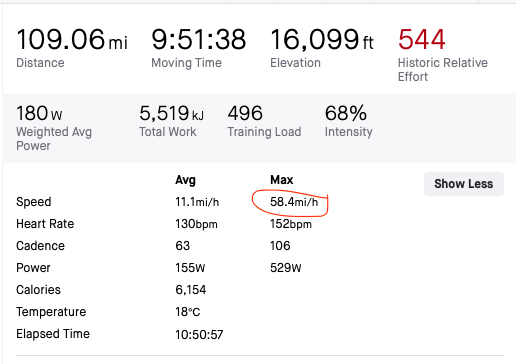The image size is (516, 364).
Task: Click the Historic Relative Effort label
Action: pyautogui.click(x=443, y=70)
